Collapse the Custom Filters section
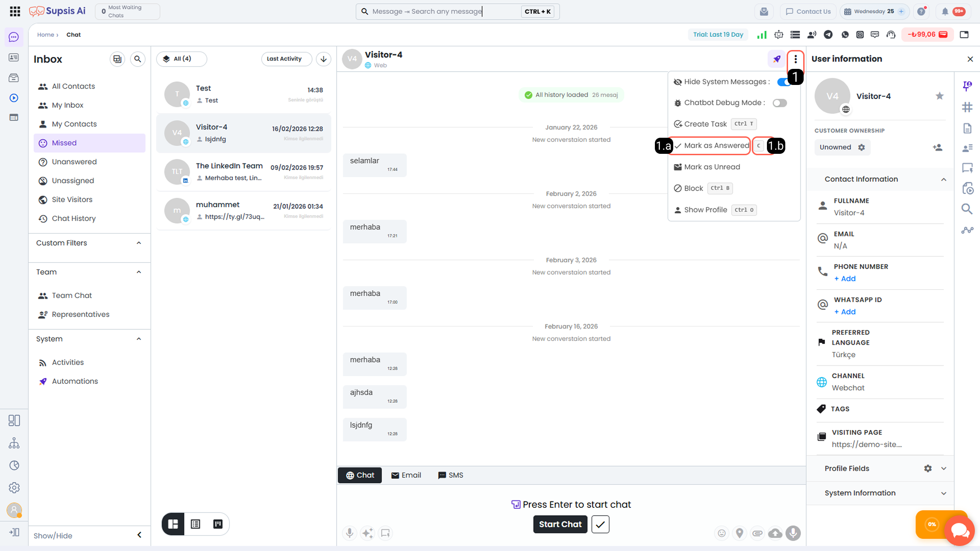980x551 pixels. click(x=139, y=243)
